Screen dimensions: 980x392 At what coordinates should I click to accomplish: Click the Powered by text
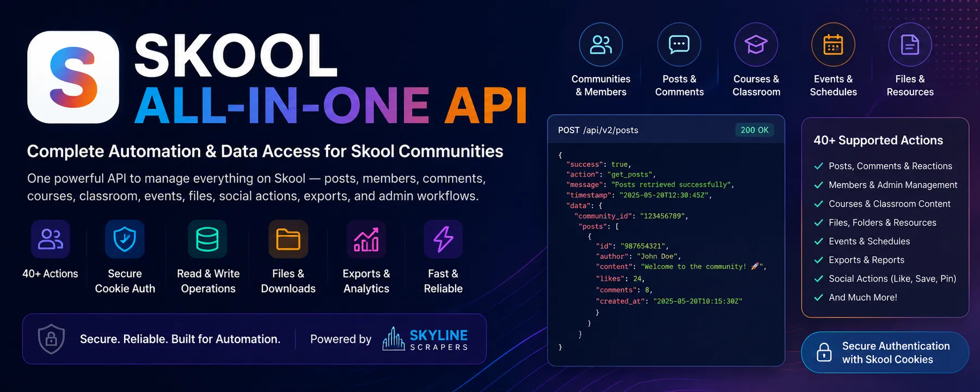[x=341, y=339]
